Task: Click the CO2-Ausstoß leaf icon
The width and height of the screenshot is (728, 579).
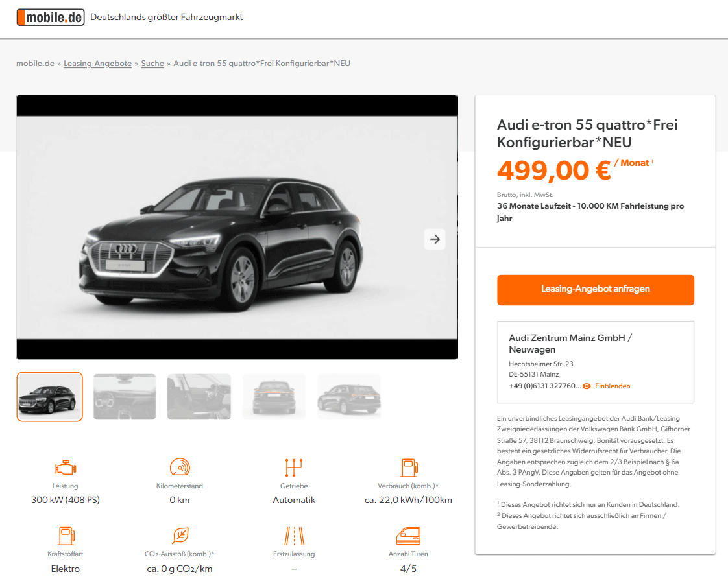Action: pyautogui.click(x=180, y=536)
